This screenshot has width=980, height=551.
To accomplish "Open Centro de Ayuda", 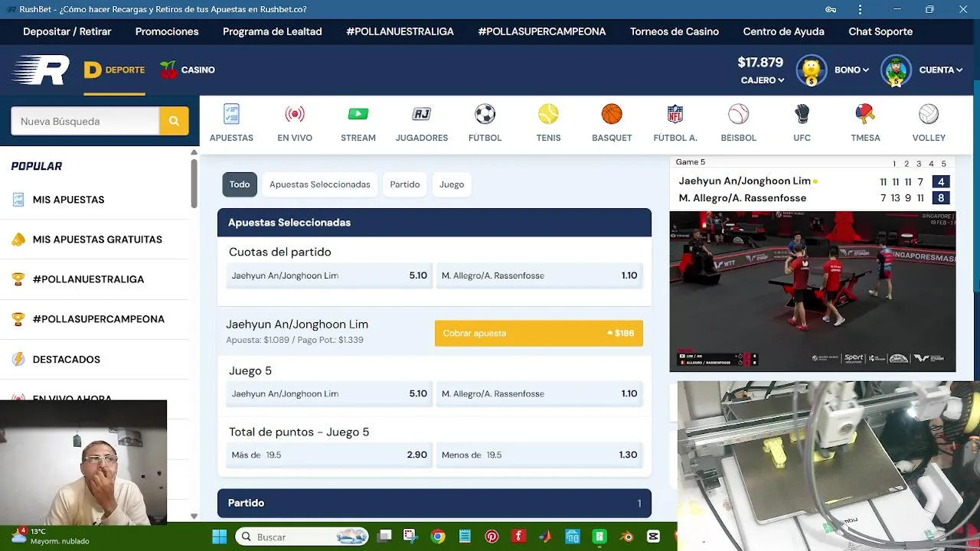I will 784,31.
